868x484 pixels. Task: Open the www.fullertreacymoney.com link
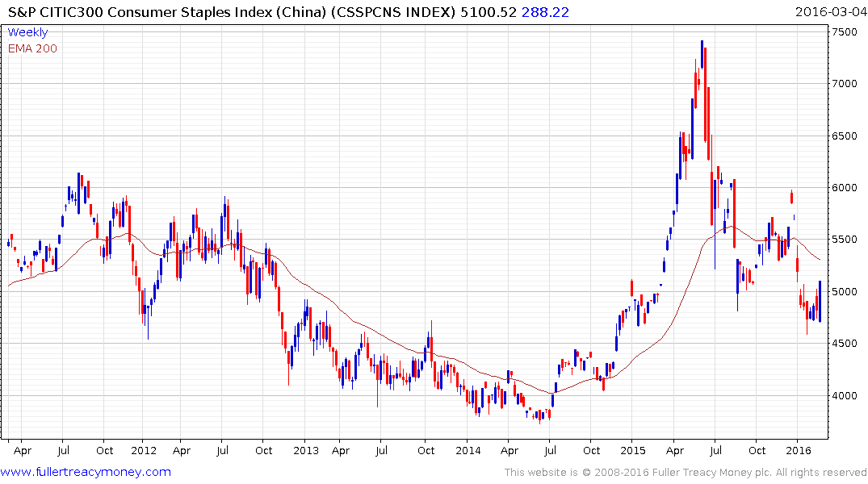86,472
